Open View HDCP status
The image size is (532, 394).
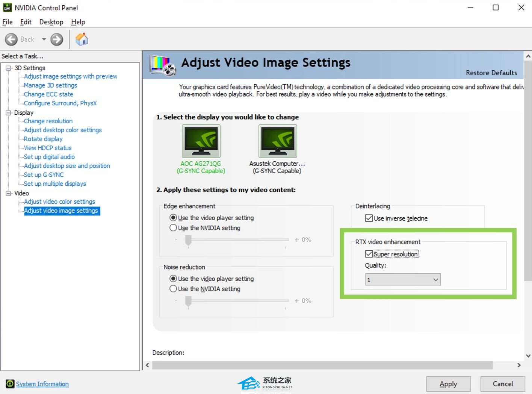point(48,148)
